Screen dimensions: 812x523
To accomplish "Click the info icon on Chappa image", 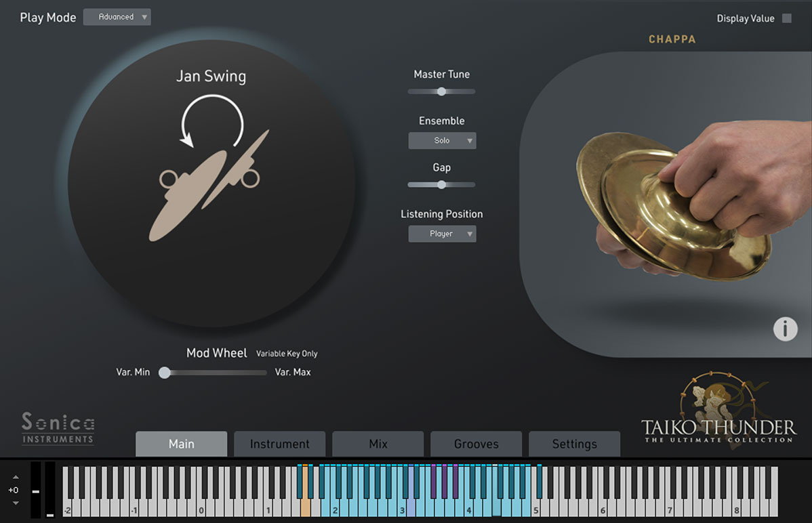I will (x=785, y=329).
